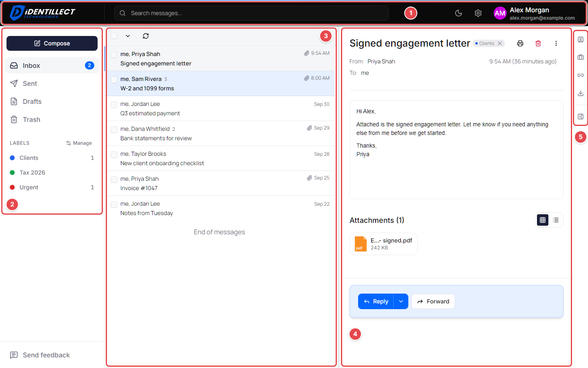The width and height of the screenshot is (588, 368).
Task: Check the Bank statements for review checkbox
Action: (x=114, y=129)
